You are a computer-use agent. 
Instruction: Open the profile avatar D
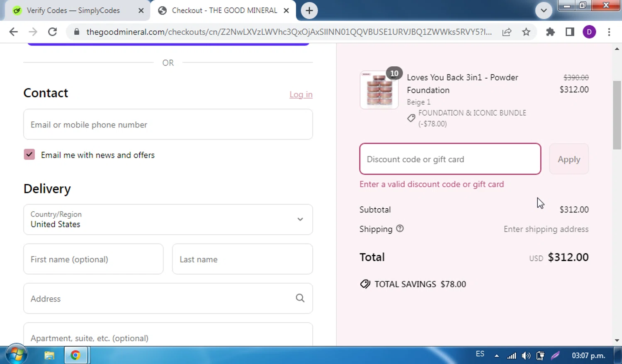[589, 32]
